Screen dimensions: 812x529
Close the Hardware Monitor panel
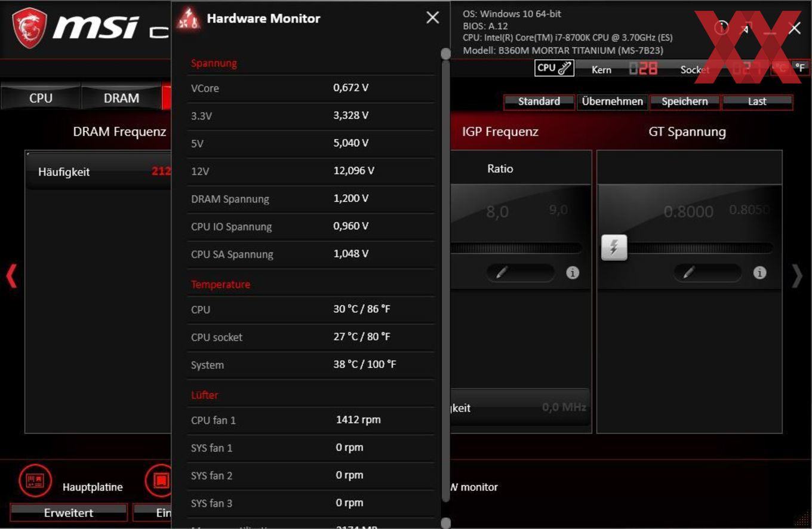pos(433,18)
